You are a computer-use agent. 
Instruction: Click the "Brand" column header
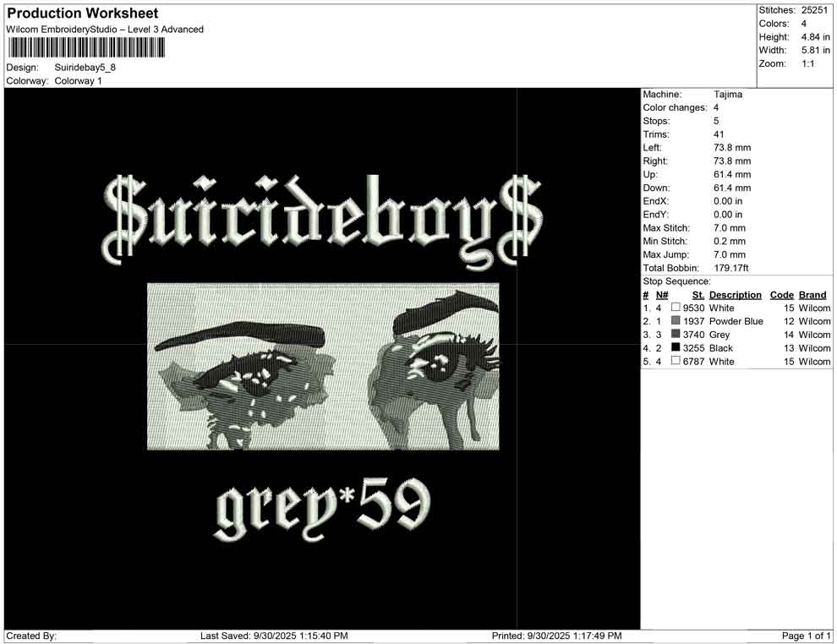(812, 294)
